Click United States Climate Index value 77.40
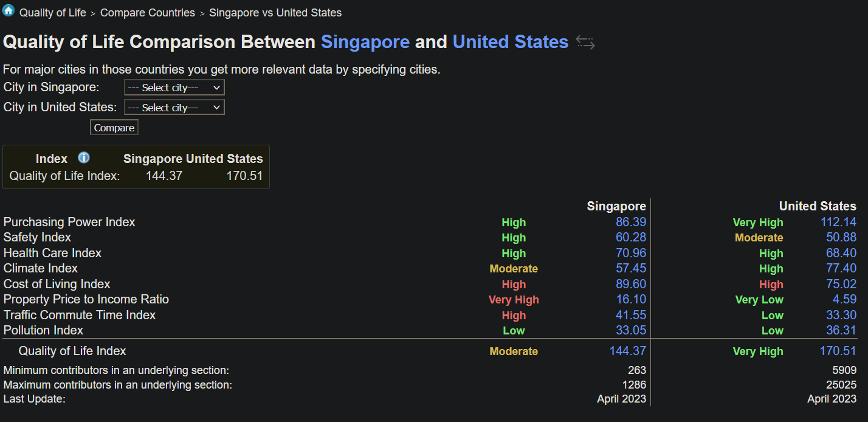 point(841,268)
